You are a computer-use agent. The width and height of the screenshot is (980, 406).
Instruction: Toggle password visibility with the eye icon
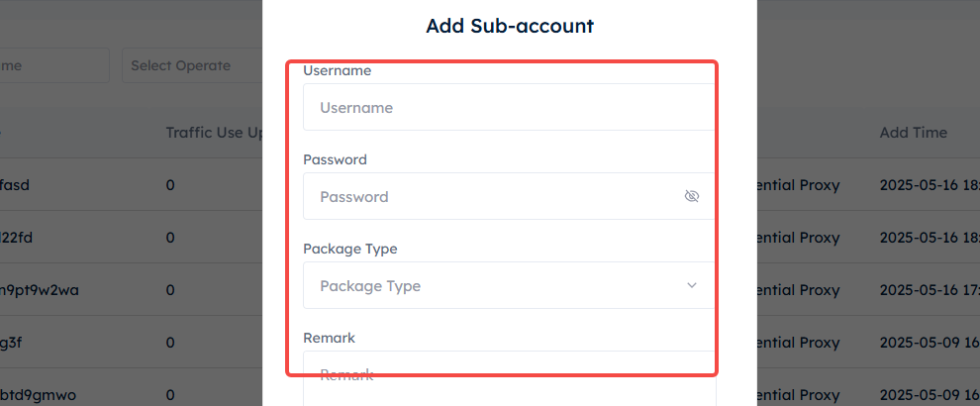(691, 196)
